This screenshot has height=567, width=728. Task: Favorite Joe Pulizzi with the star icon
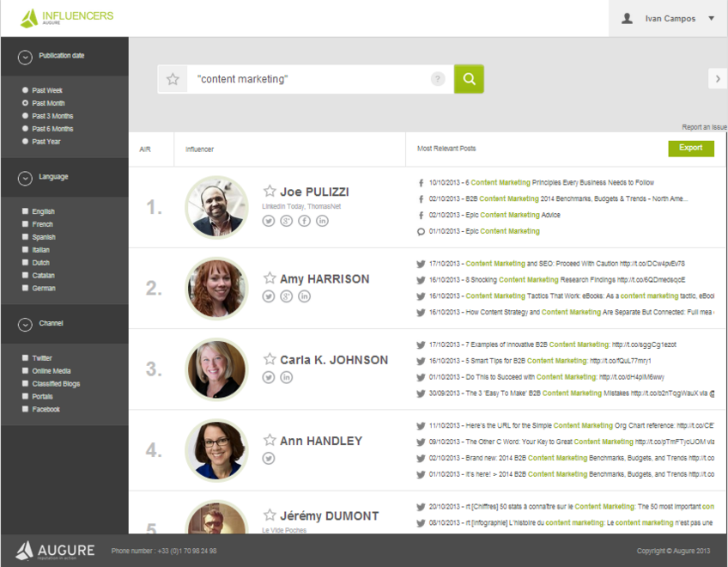click(x=270, y=192)
